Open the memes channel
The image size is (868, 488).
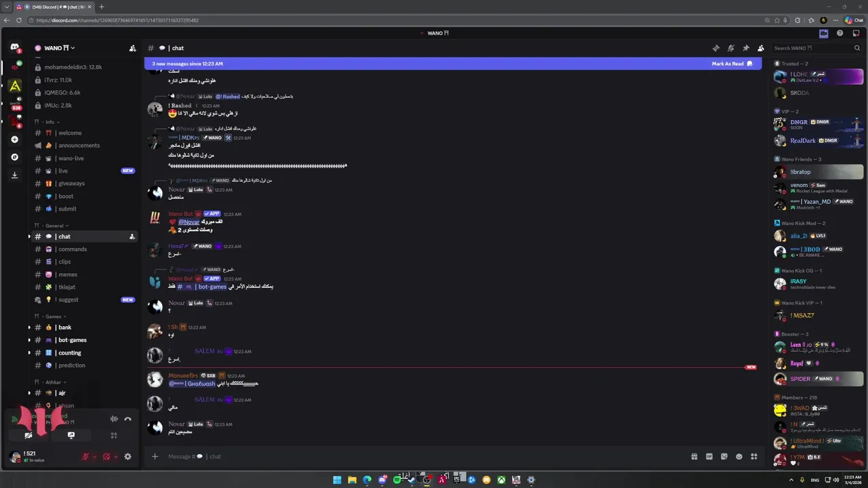83,274
